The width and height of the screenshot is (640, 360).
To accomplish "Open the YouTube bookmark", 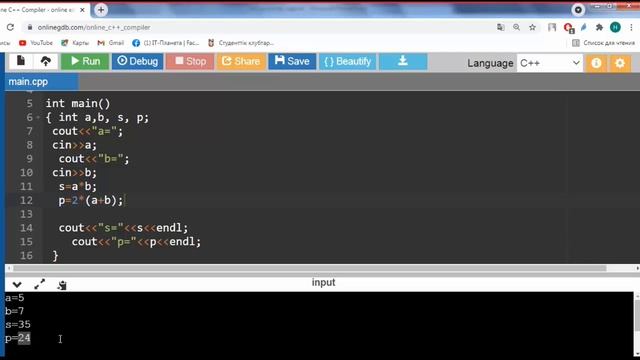I will coord(36,43).
